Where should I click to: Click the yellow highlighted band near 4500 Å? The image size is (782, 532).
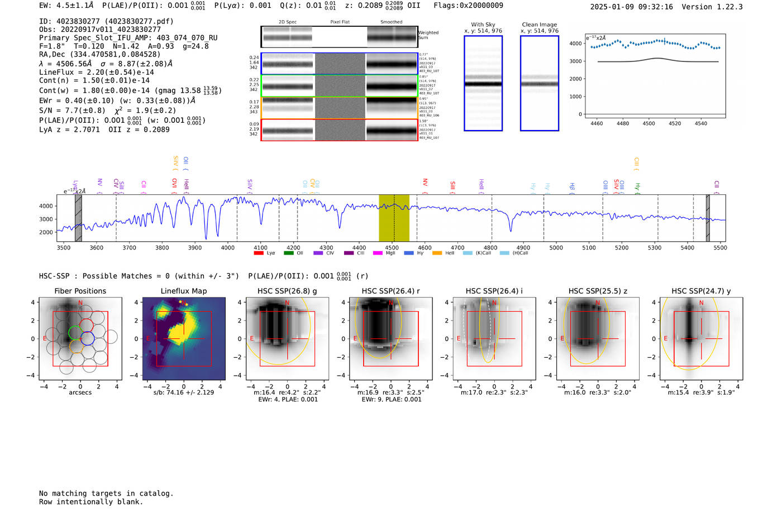tap(394, 218)
